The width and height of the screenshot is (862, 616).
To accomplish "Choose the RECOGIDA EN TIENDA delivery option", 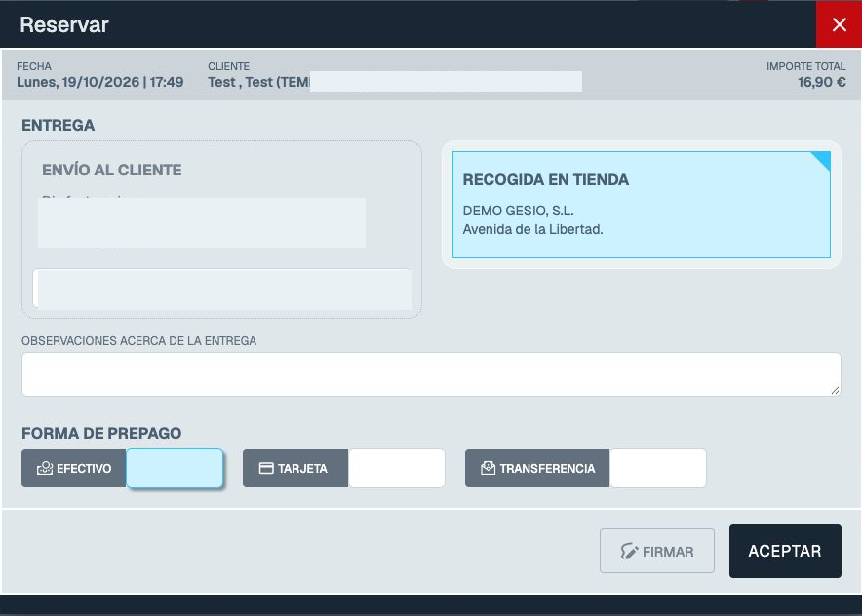I will click(641, 205).
